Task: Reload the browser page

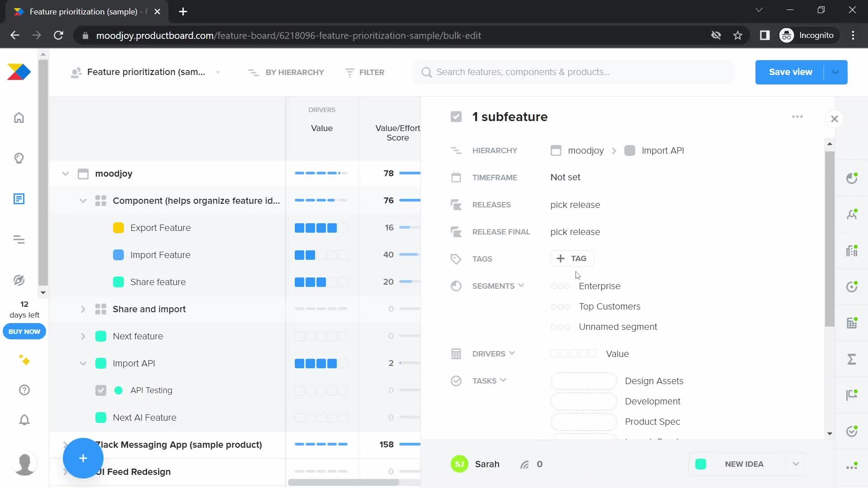Action: [58, 35]
